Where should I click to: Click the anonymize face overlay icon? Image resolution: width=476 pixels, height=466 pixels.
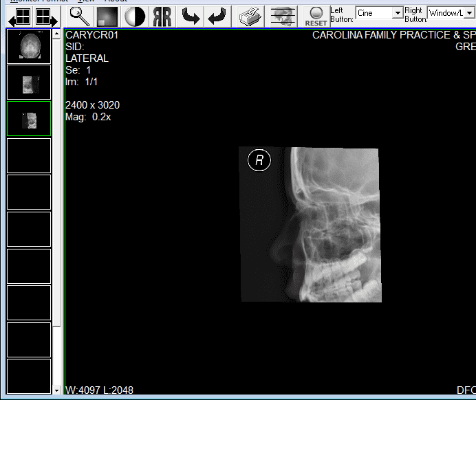tap(283, 16)
